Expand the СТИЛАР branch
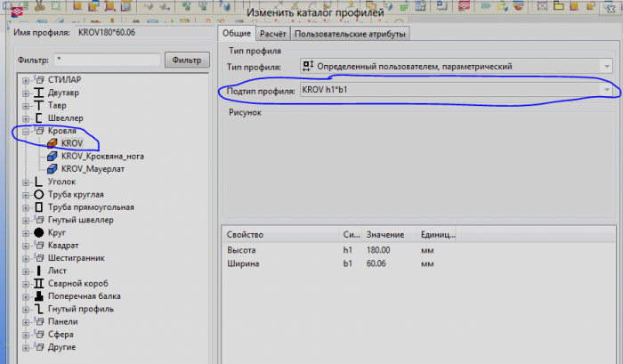Screen dimensions: 623x364 [x=26, y=81]
